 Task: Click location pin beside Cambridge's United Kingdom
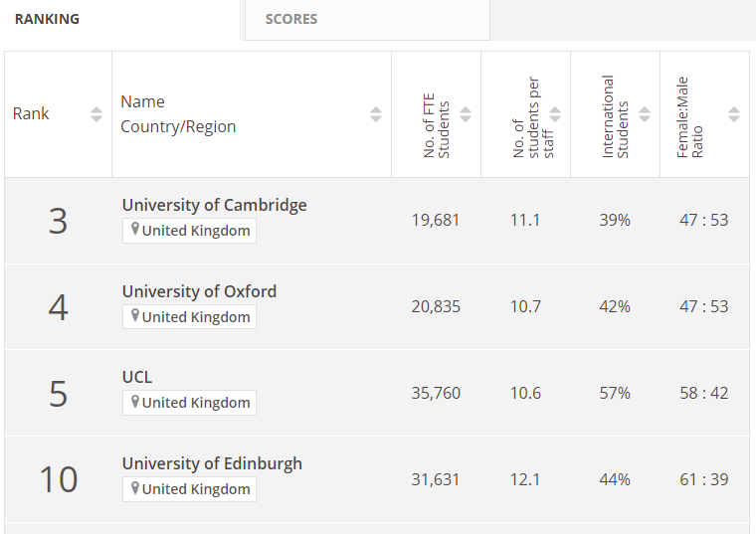[135, 231]
